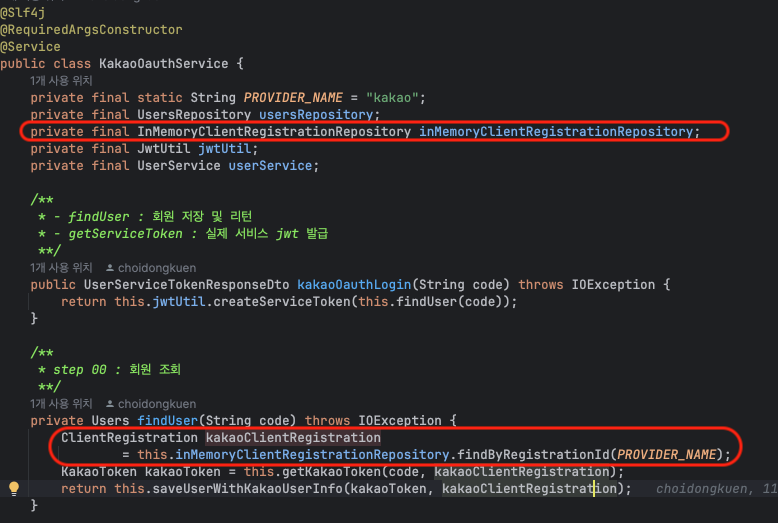Image resolution: width=778 pixels, height=523 pixels.
Task: Click the saveUserWithKakaoUserInfo method call
Action: pos(247,489)
